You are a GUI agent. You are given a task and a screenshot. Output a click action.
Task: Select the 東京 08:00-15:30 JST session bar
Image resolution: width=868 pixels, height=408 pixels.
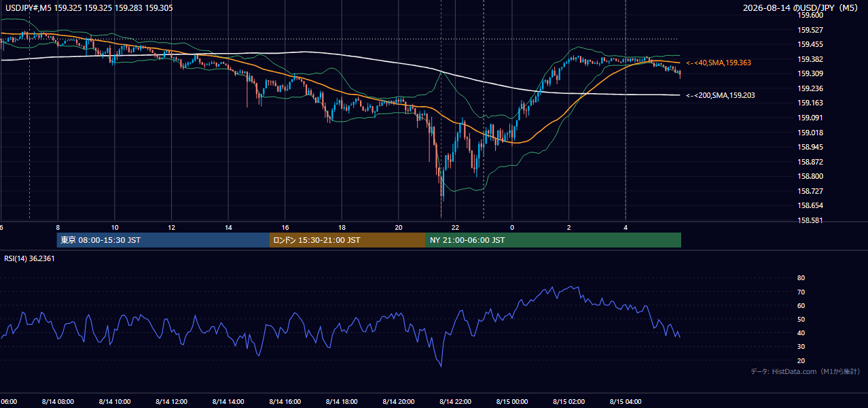coord(163,240)
